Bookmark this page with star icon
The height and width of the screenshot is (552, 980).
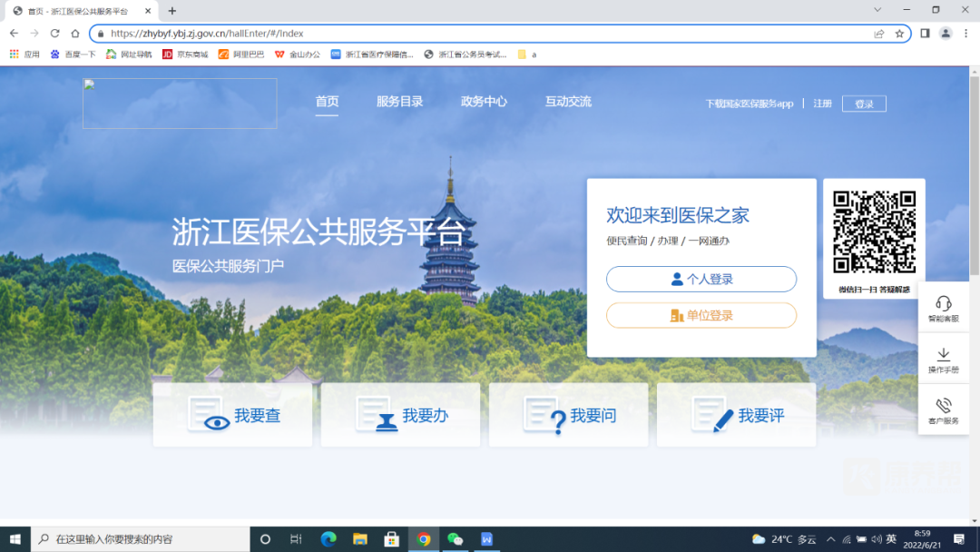(899, 33)
